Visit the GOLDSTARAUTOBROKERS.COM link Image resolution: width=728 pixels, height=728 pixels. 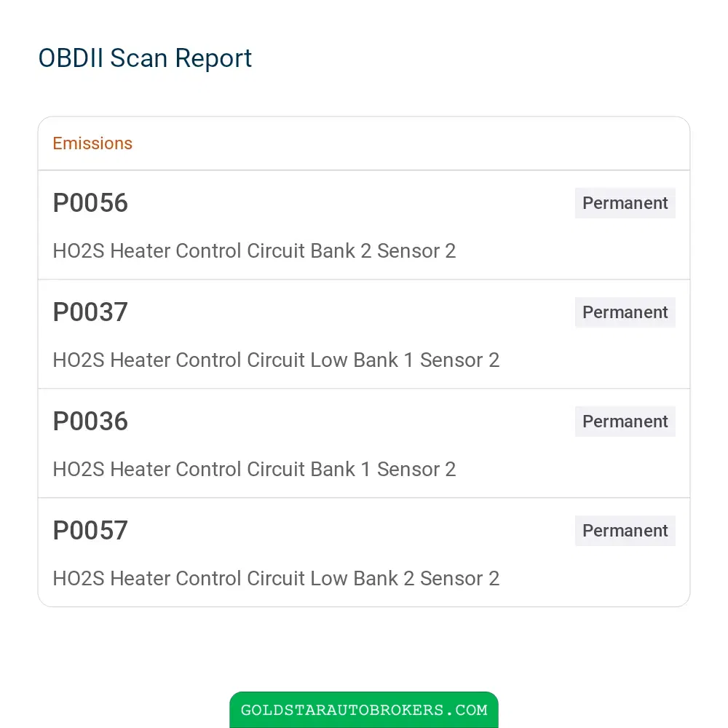click(x=363, y=710)
